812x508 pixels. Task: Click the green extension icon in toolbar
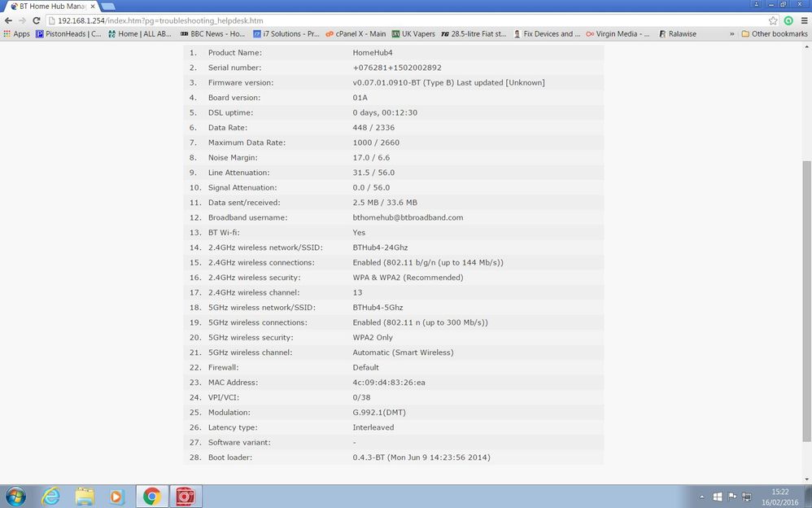[x=788, y=20]
